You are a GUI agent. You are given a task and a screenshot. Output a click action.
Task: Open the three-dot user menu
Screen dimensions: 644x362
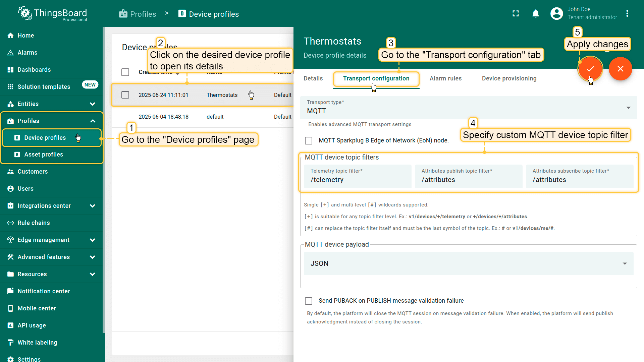click(x=627, y=13)
